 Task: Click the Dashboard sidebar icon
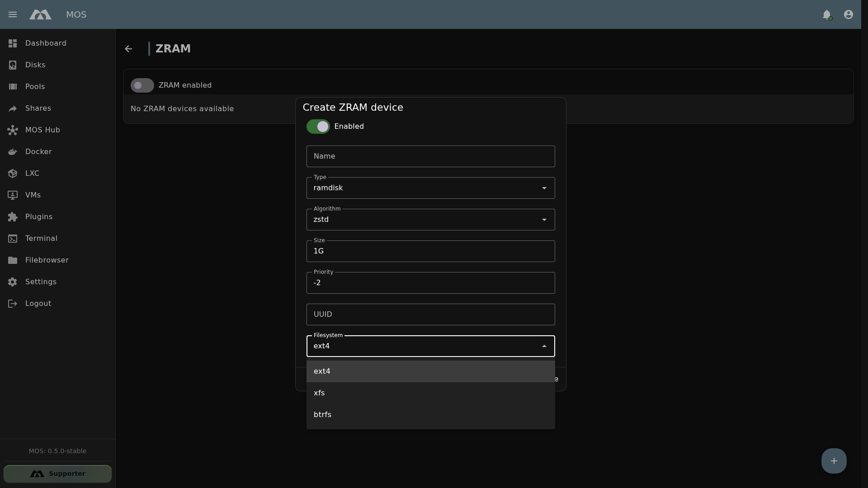[x=13, y=43]
